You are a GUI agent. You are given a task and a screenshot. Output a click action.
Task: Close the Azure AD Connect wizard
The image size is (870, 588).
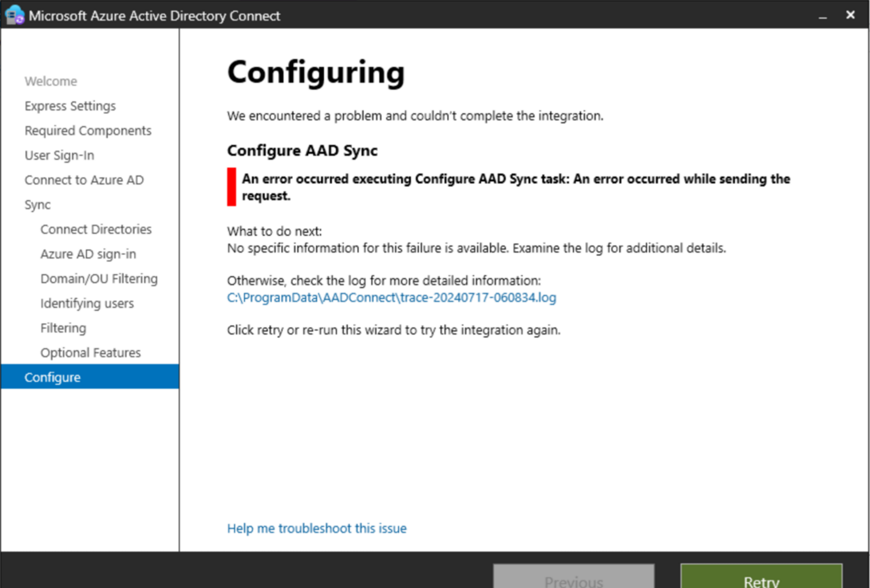(850, 15)
